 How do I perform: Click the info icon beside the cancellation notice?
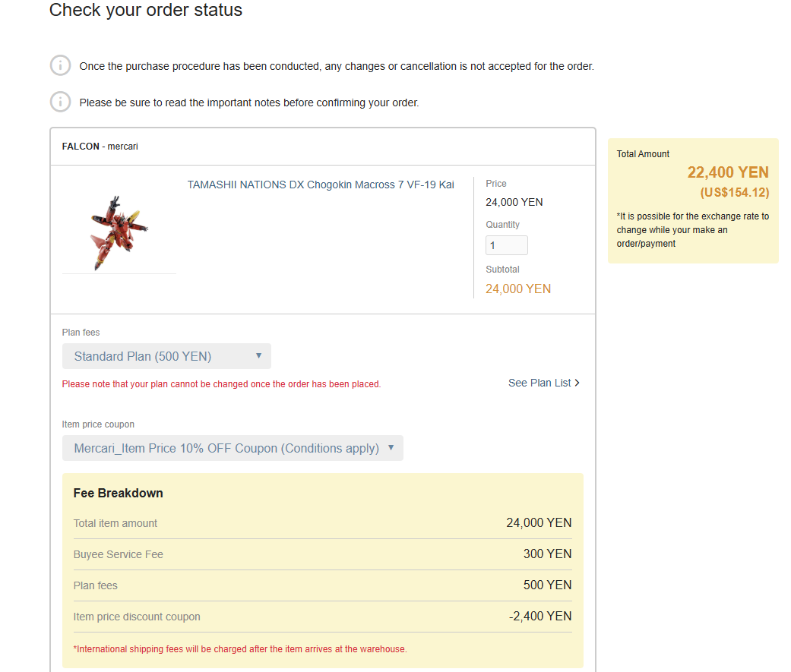pyautogui.click(x=60, y=65)
